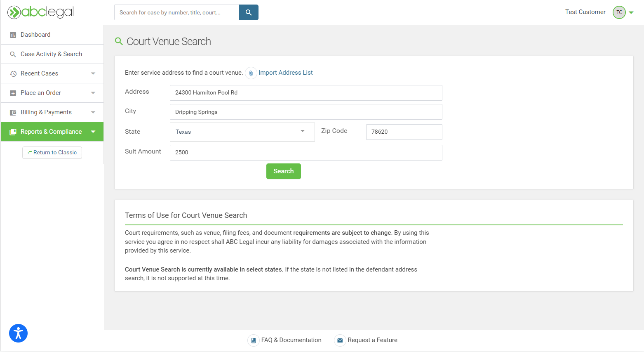This screenshot has width=644, height=352.
Task: Click the Request a Feature envelope icon
Action: [x=340, y=340]
